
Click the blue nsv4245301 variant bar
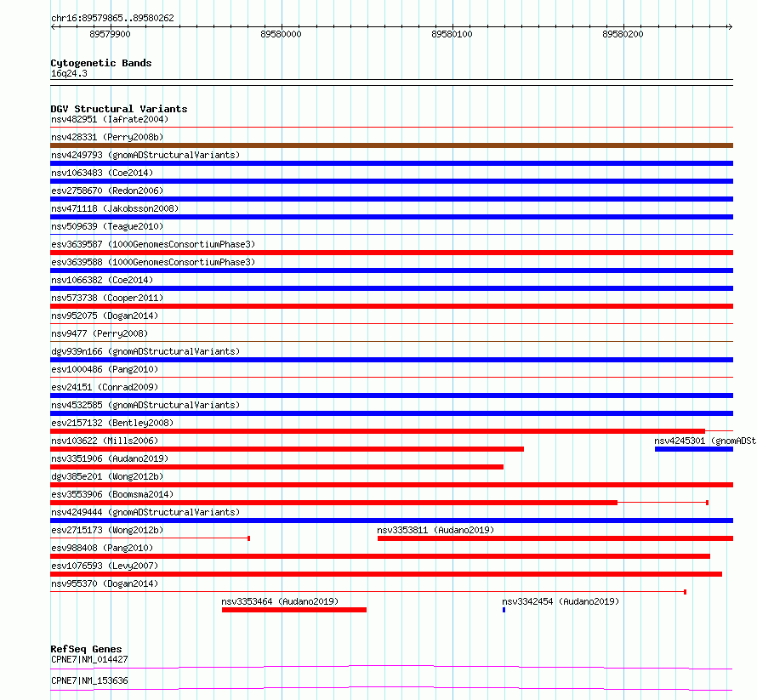point(694,449)
